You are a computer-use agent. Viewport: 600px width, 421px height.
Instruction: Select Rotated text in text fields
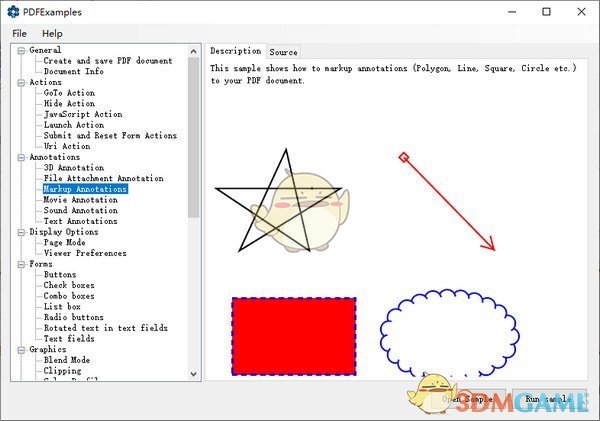(x=106, y=328)
